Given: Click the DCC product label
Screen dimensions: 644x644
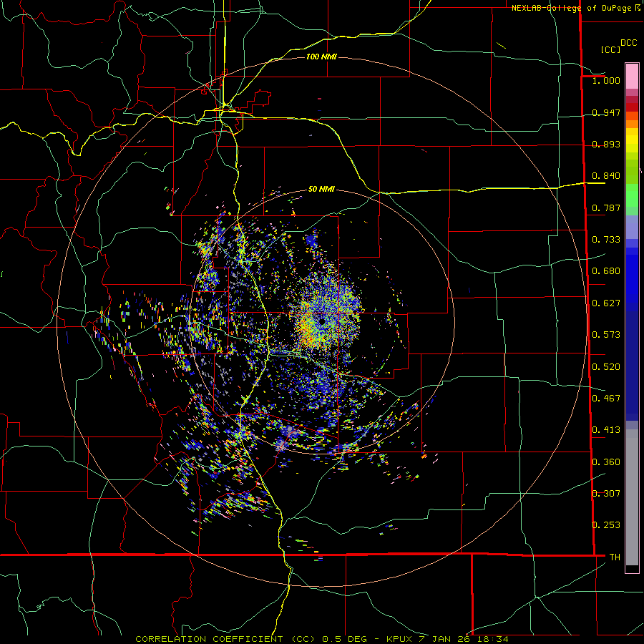Looking at the screenshot, I should tap(628, 43).
